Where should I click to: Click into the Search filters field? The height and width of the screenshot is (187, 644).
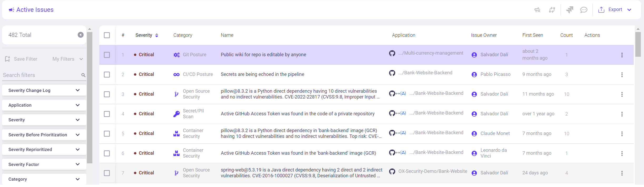point(41,75)
